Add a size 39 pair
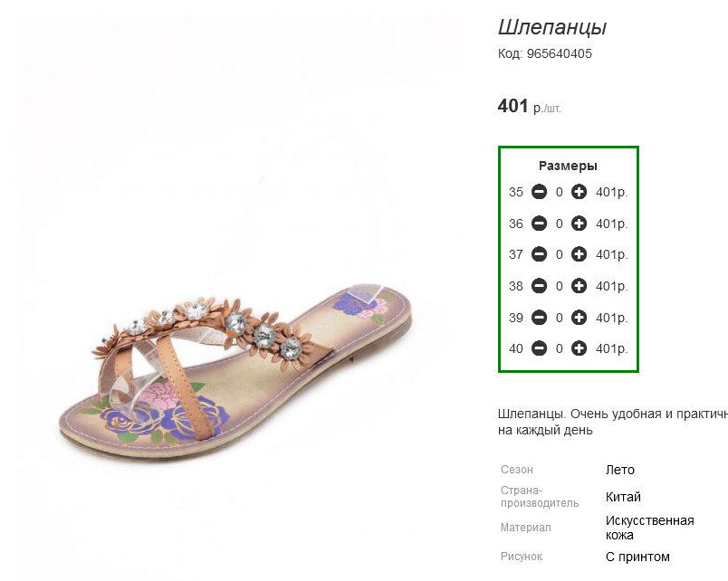This screenshot has width=728, height=581. pos(579,318)
